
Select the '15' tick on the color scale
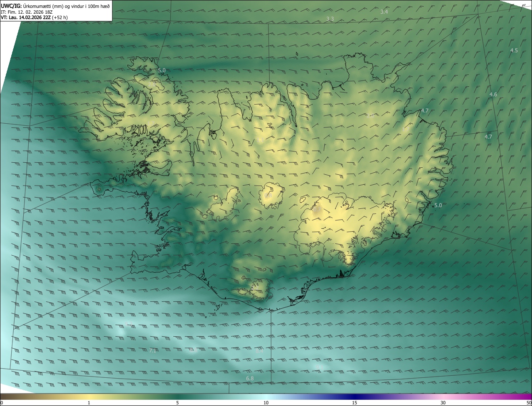(x=355, y=403)
